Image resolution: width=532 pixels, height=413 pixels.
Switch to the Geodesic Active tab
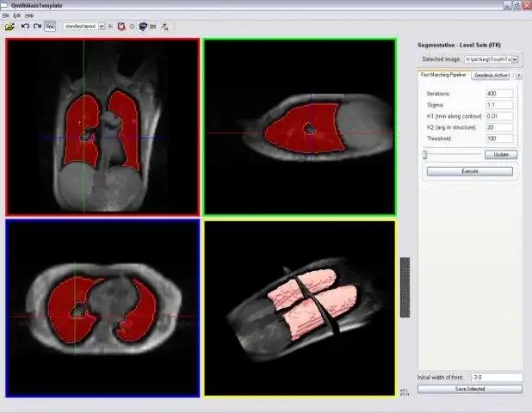pyautogui.click(x=491, y=75)
